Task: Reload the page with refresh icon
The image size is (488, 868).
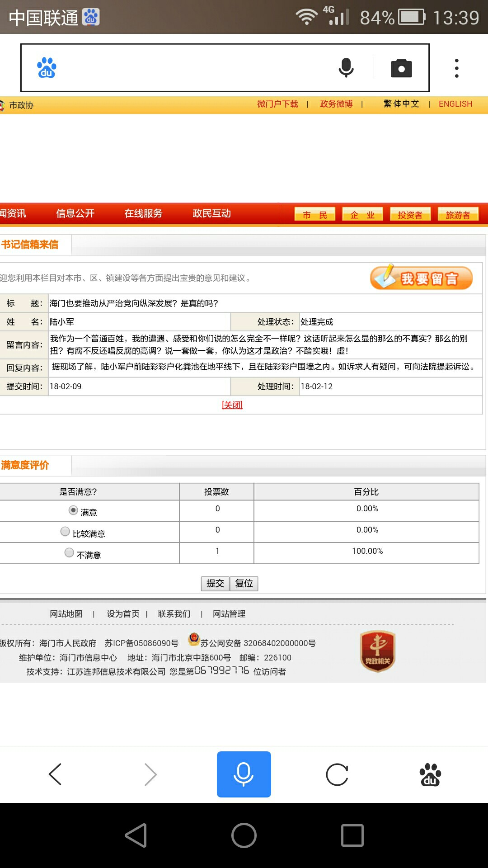Action: (x=337, y=774)
